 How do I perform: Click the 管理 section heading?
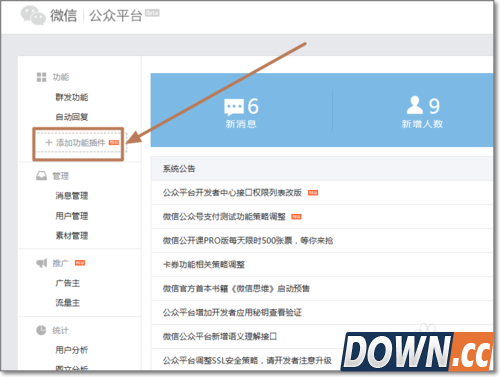[61, 176]
